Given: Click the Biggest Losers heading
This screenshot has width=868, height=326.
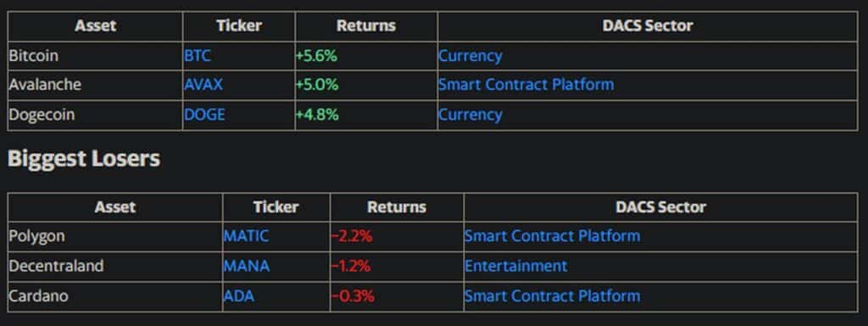Looking at the screenshot, I should pos(84,159).
